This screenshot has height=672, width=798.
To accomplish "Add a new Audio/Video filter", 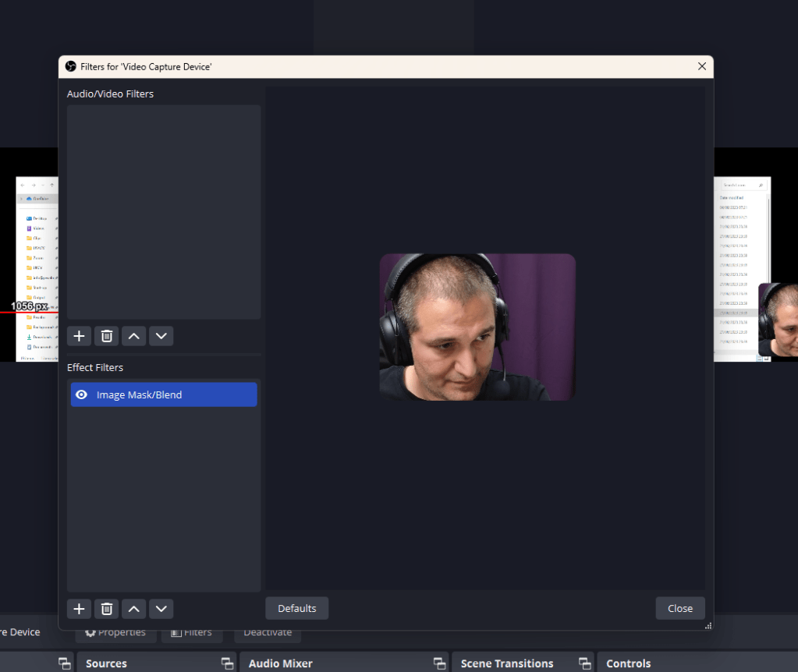I will pyautogui.click(x=79, y=336).
